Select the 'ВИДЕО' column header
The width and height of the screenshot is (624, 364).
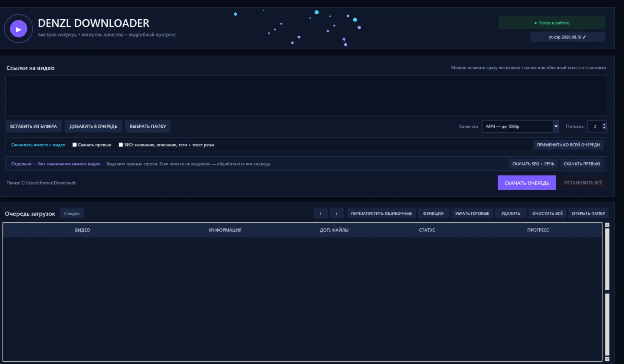(82, 230)
